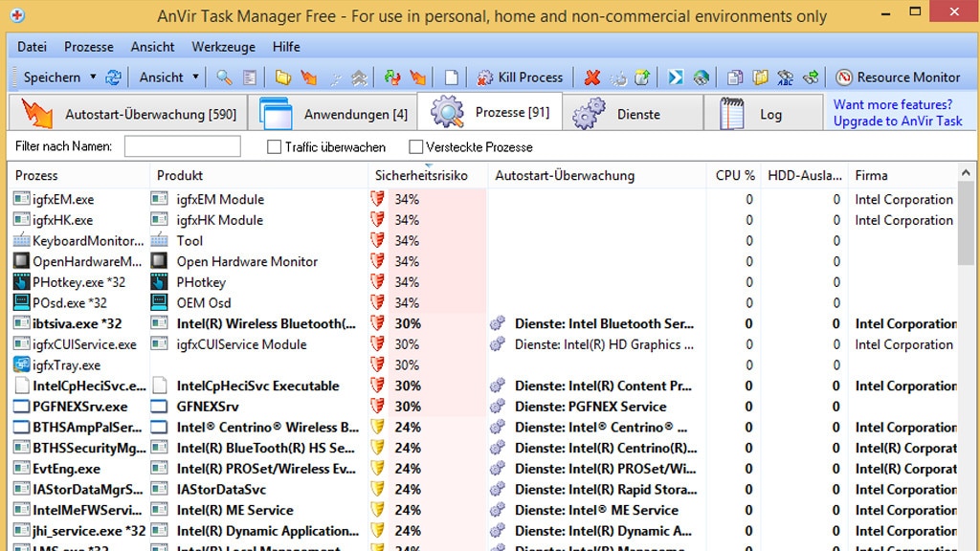Select the igfxHK.exe process row
980x551 pixels.
483,220
